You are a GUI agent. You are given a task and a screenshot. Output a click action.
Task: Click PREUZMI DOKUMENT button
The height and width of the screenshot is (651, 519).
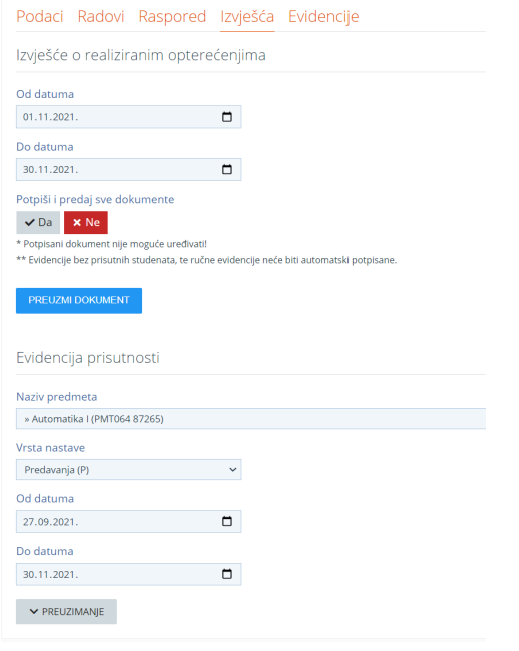click(79, 301)
